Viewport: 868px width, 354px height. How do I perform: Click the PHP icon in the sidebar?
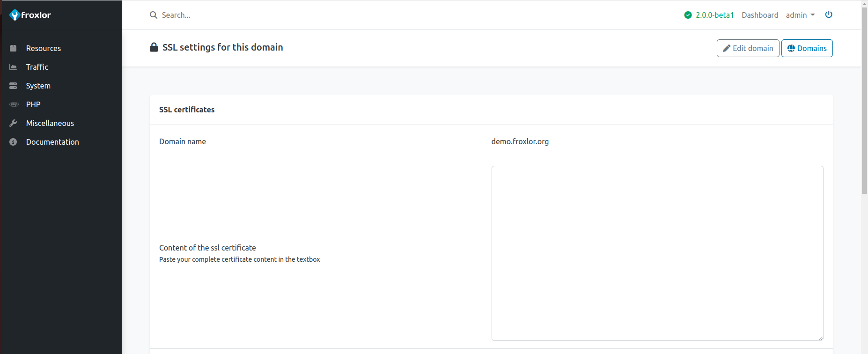(14, 104)
